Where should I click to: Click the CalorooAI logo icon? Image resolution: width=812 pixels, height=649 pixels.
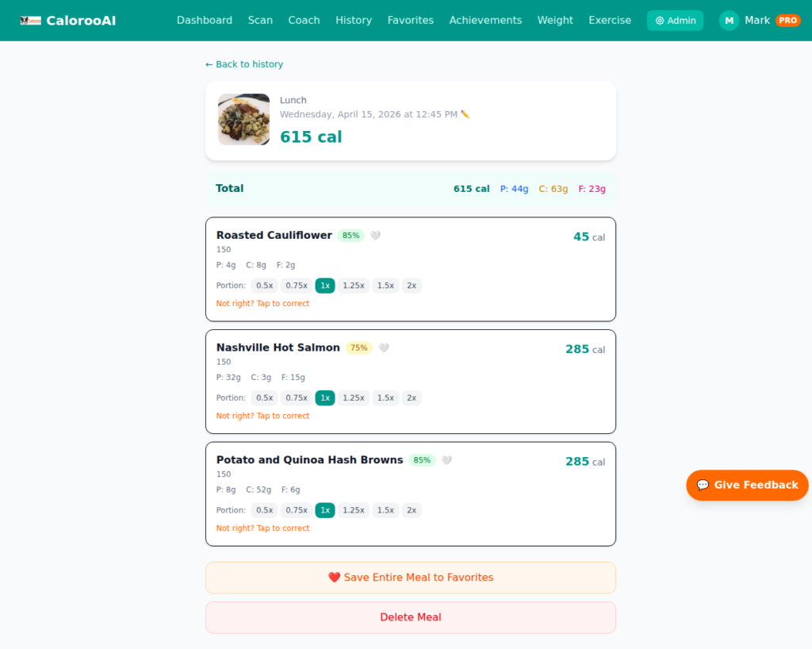30,21
